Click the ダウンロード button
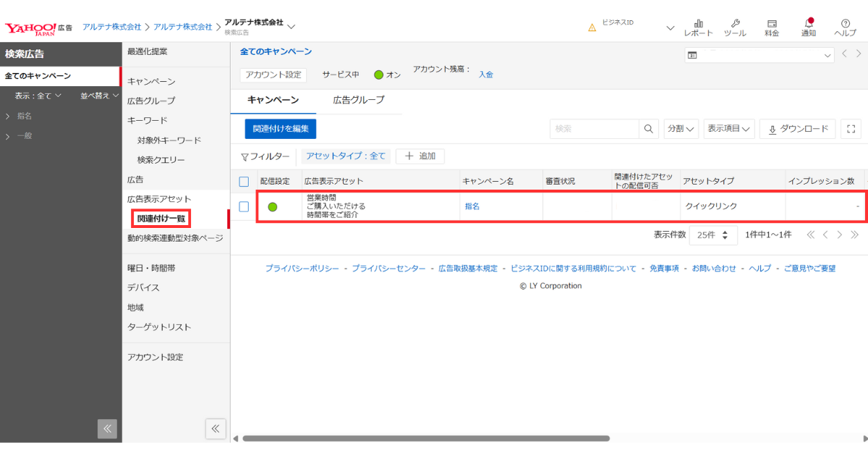Viewport: 868px width, 456px height. (798, 129)
